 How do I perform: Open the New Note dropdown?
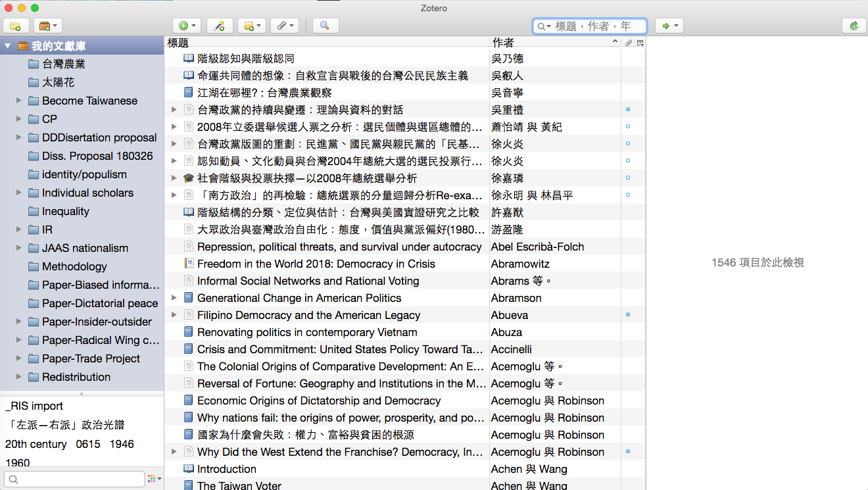click(x=252, y=26)
